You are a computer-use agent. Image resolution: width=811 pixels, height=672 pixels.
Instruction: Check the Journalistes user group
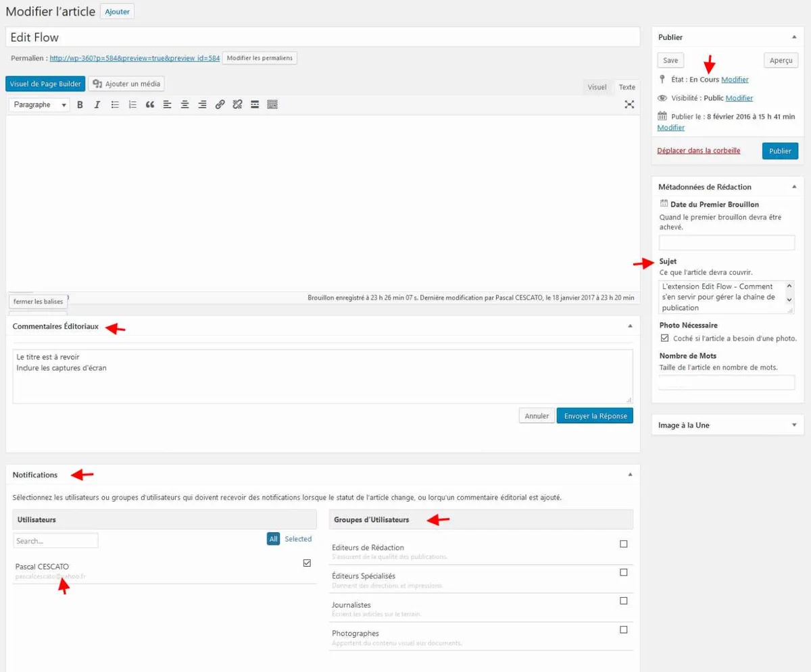623,601
